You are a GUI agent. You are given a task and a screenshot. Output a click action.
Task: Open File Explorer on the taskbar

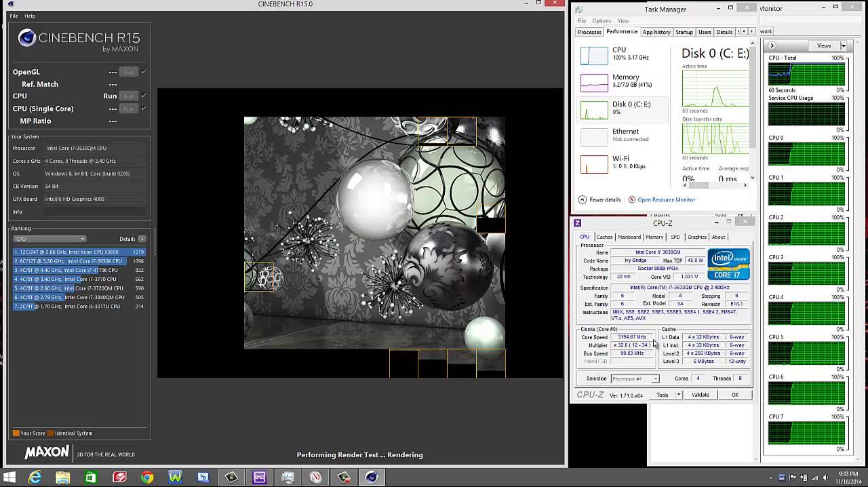coord(62,478)
